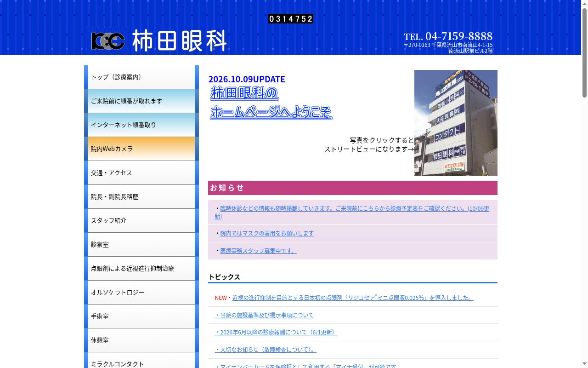Click the clinic building photo for Street View
This screenshot has height=368, width=588.
click(456, 123)
